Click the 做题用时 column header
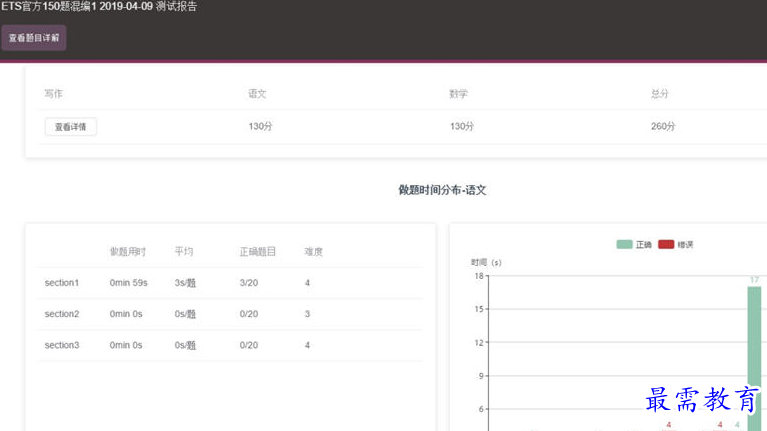The width and height of the screenshot is (767, 431). coord(128,252)
